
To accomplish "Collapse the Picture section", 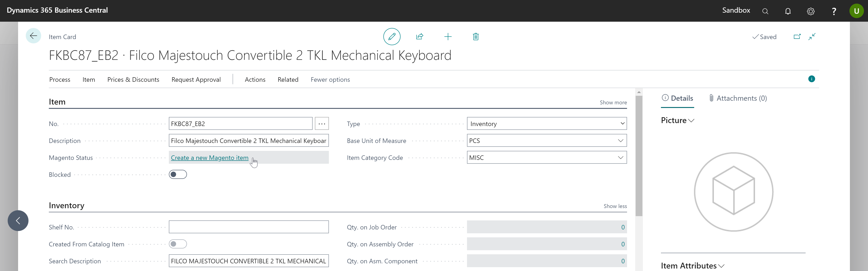I will tap(677, 120).
